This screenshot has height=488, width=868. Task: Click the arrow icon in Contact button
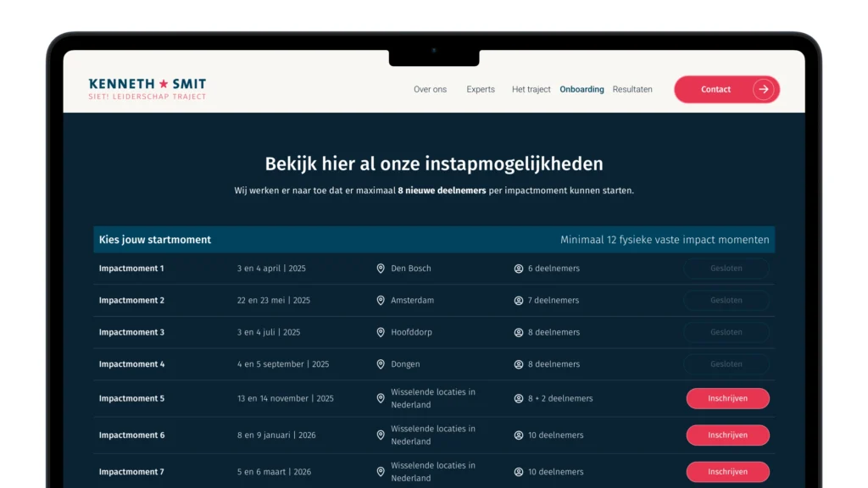pos(763,89)
